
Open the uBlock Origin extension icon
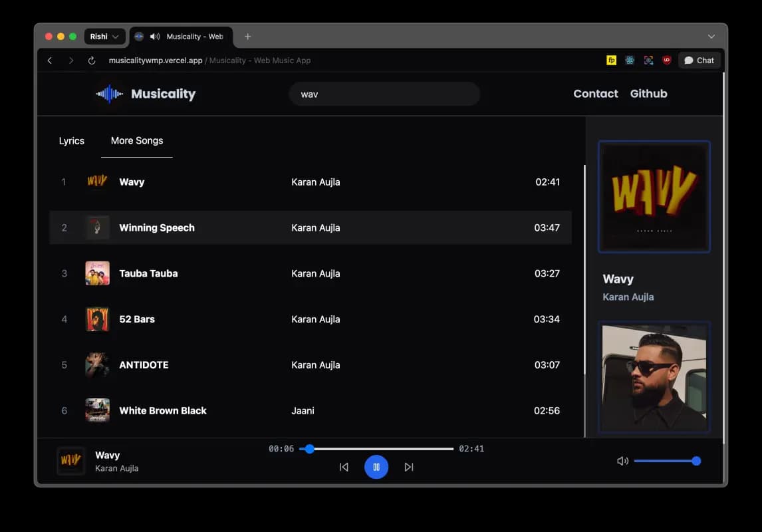click(x=667, y=61)
